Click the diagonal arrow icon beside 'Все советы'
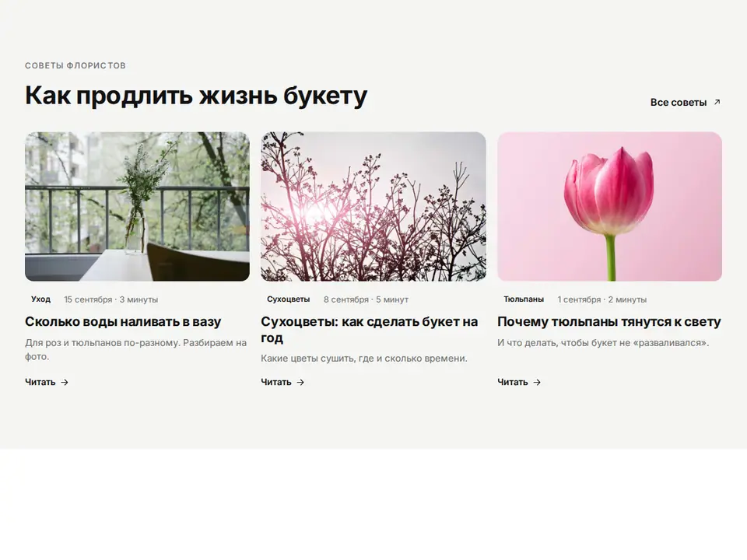 coord(717,103)
